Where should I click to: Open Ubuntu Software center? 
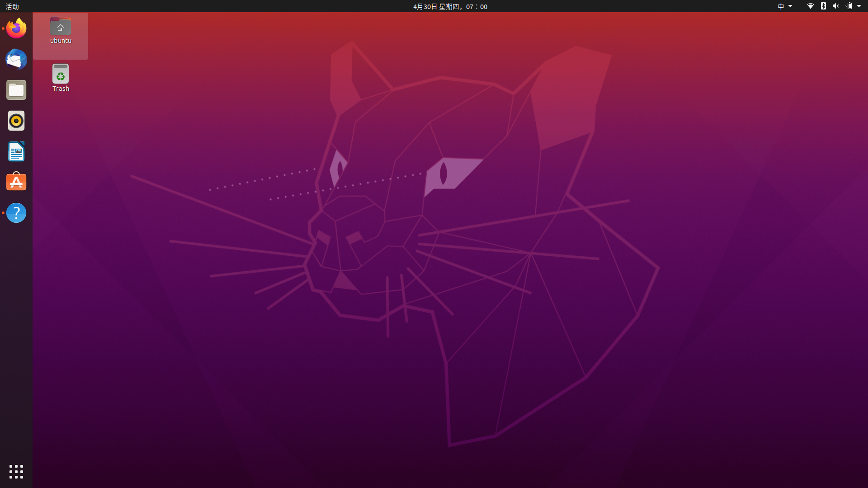(x=16, y=182)
